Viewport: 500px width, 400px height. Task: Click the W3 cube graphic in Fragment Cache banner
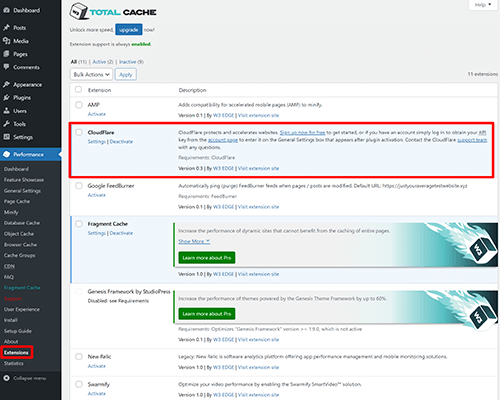(x=483, y=249)
